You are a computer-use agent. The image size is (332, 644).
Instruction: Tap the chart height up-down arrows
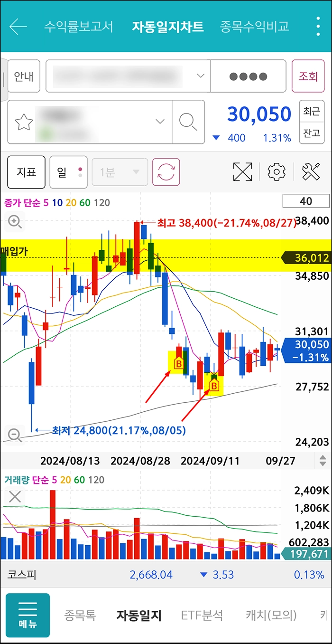[323, 460]
